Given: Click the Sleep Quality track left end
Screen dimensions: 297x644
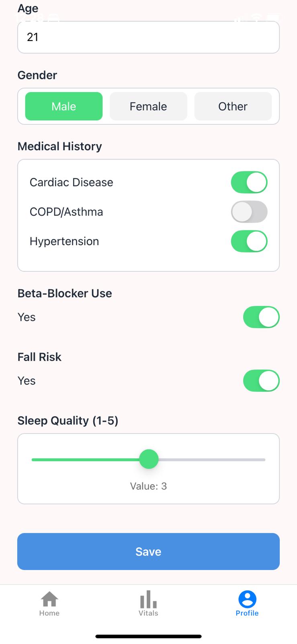Looking at the screenshot, I should [x=33, y=459].
